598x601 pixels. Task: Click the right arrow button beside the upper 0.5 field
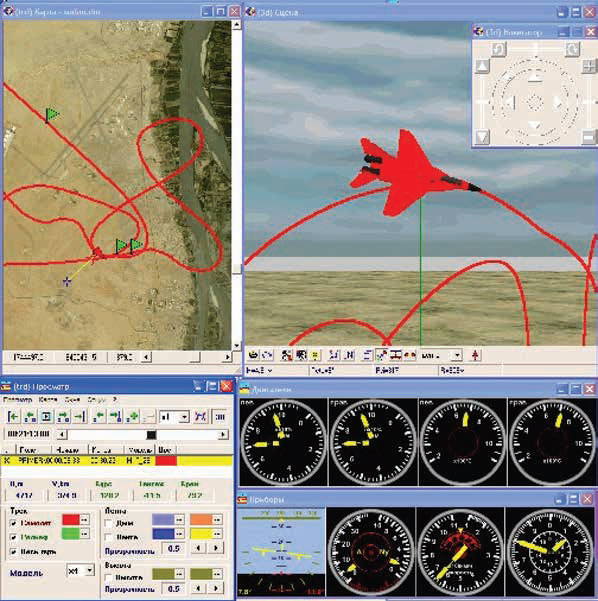pyautogui.click(x=216, y=548)
